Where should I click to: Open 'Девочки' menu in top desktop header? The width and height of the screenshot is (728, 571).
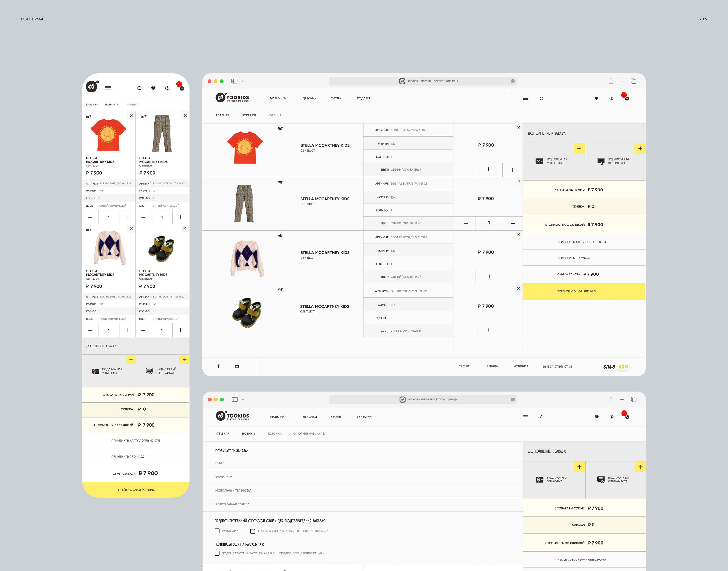309,99
